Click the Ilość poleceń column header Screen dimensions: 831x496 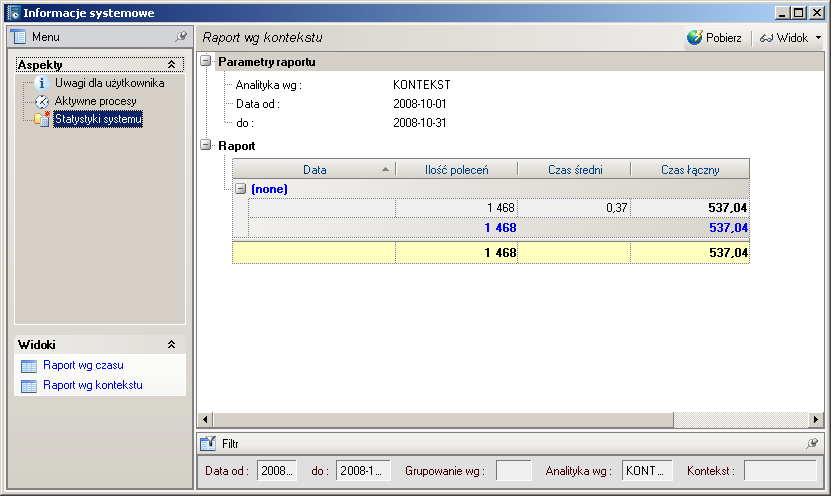[x=456, y=170]
